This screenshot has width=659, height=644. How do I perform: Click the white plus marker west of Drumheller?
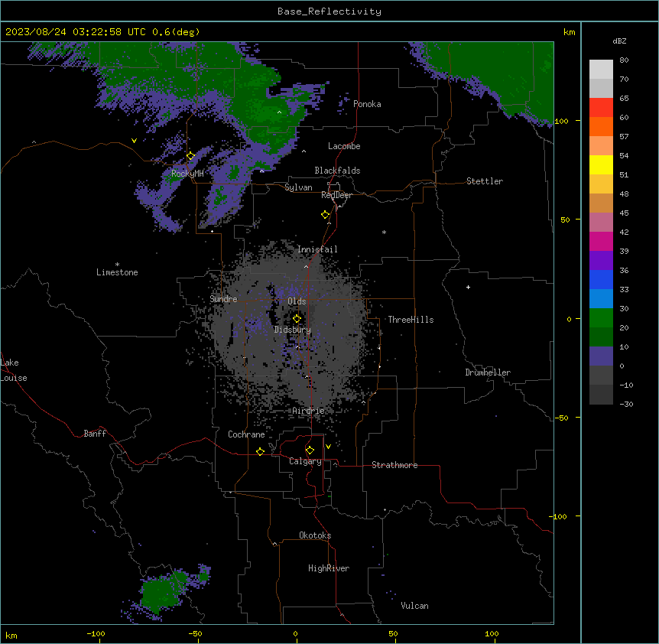(x=468, y=287)
